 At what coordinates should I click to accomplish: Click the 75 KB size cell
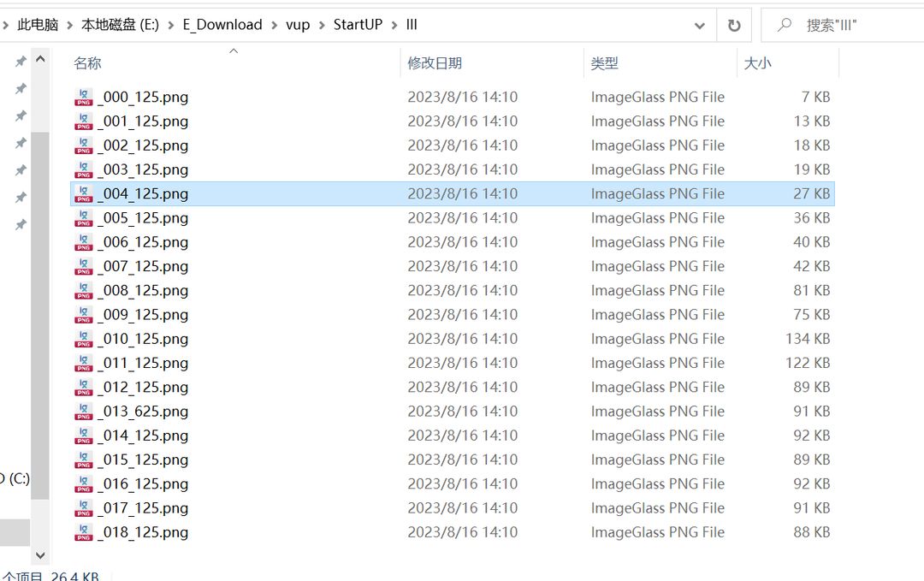[x=811, y=315]
